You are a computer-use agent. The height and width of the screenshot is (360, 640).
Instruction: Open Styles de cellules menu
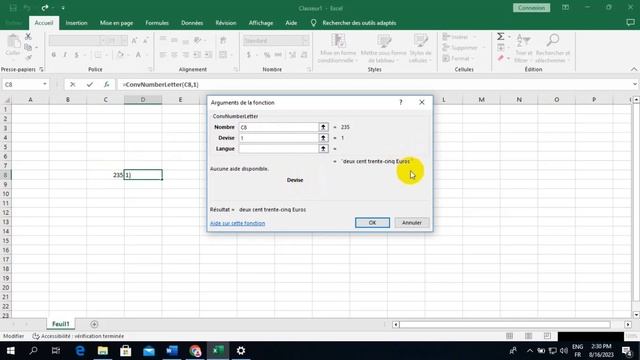pyautogui.click(x=420, y=49)
